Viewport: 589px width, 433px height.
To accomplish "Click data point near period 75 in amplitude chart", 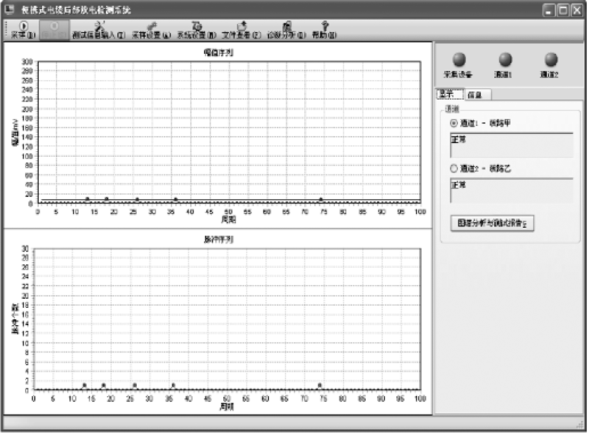I will tap(321, 200).
